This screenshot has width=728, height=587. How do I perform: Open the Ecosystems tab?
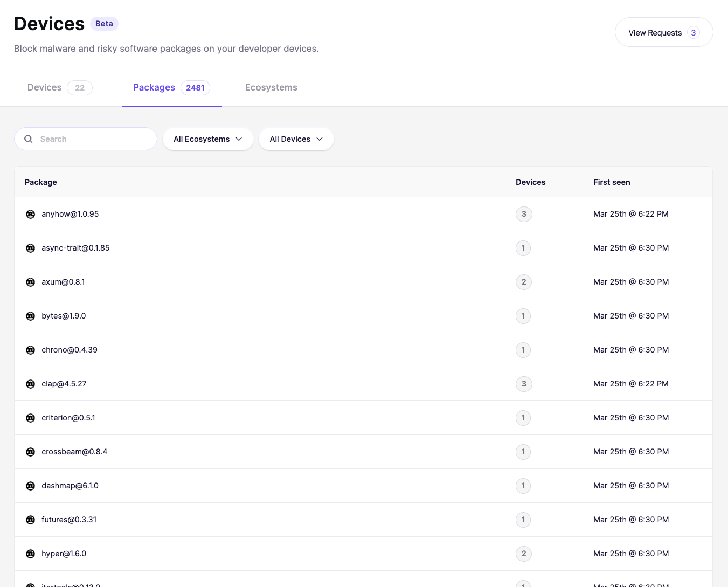pyautogui.click(x=271, y=88)
